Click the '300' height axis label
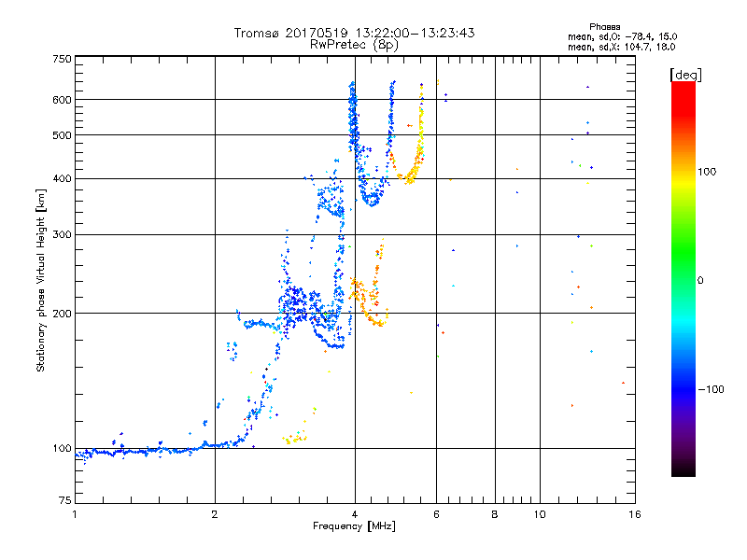747x560 pixels. point(62,235)
